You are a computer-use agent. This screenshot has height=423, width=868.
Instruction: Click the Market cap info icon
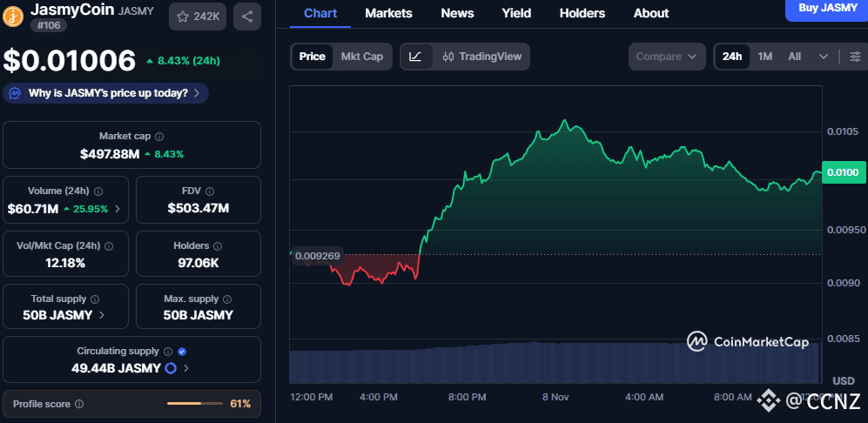tap(159, 137)
